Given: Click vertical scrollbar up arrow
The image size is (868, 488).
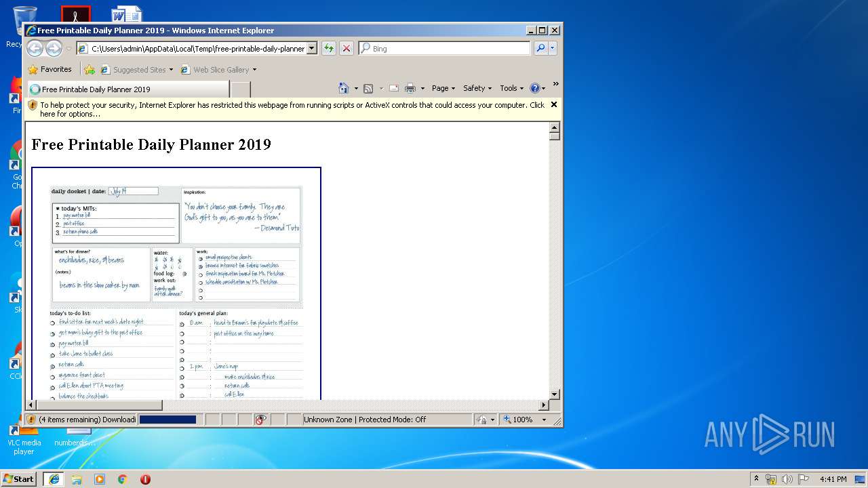Looking at the screenshot, I should [555, 127].
